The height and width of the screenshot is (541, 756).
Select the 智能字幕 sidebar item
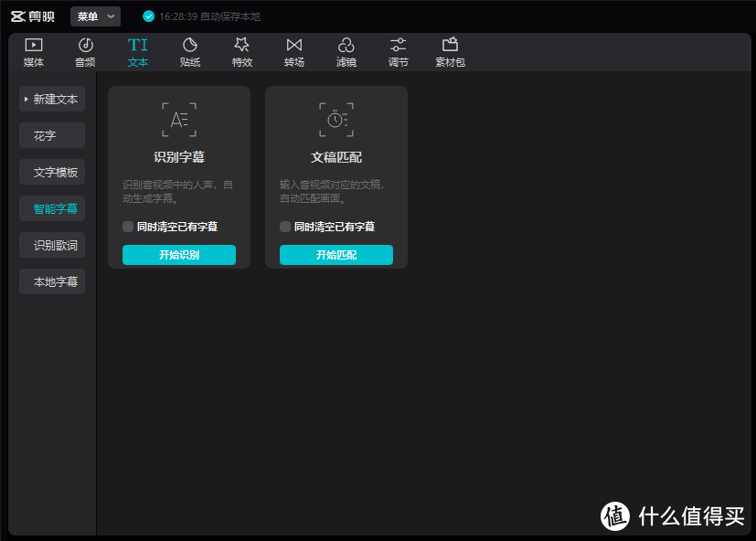pos(52,208)
